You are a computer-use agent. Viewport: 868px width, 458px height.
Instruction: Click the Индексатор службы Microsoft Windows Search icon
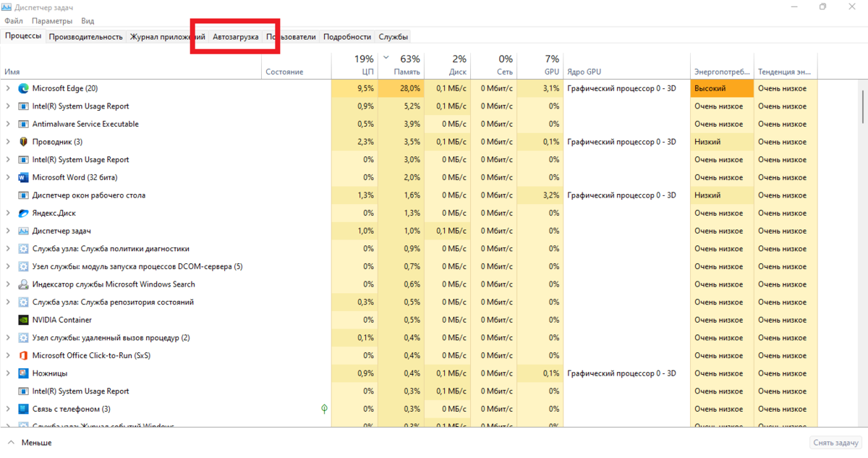(x=23, y=284)
